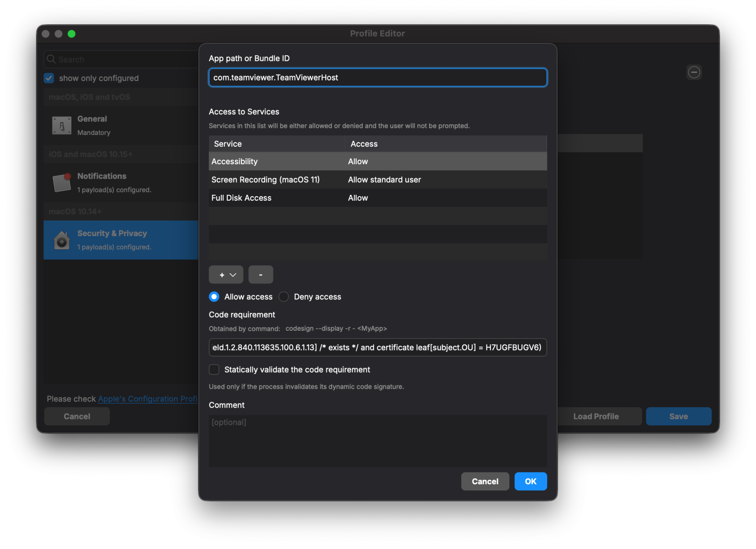The image size is (756, 549).
Task: Select the Allow access radio button
Action: [214, 297]
